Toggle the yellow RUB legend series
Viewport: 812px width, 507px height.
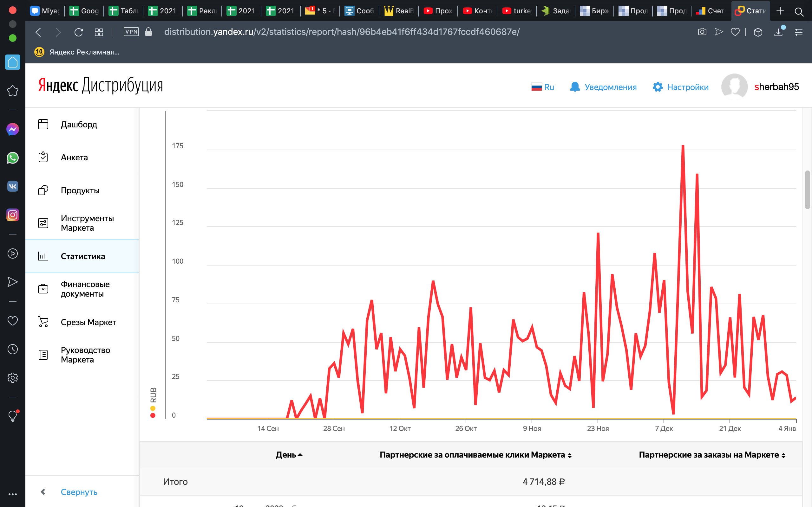(153, 408)
